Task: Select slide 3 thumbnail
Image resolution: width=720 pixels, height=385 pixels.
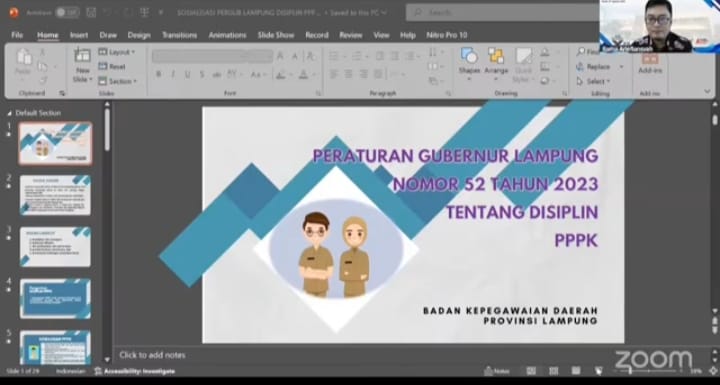Action: pyautogui.click(x=55, y=247)
